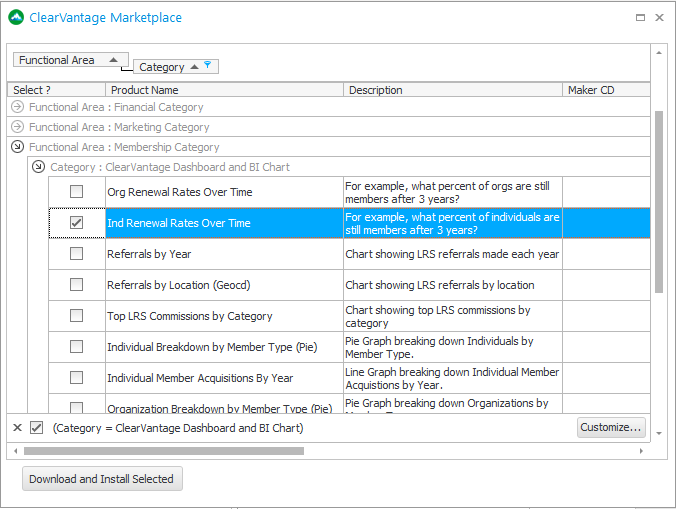Open the Customize... filter editor
Viewport: 676px width, 509px height.
pyautogui.click(x=611, y=427)
